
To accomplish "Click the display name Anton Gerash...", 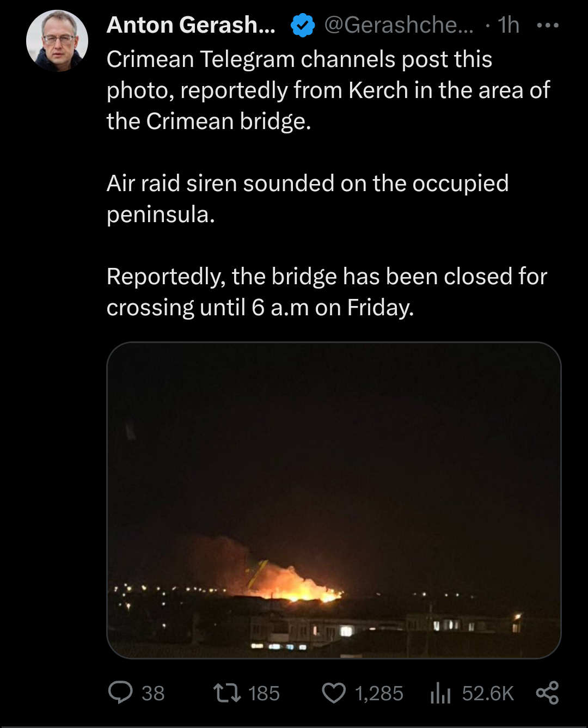I will click(x=191, y=25).
